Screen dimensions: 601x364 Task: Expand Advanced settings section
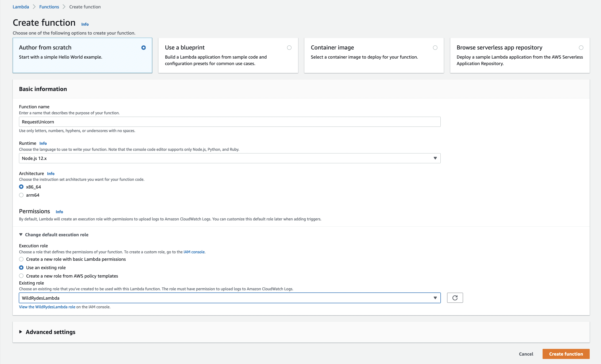point(47,332)
